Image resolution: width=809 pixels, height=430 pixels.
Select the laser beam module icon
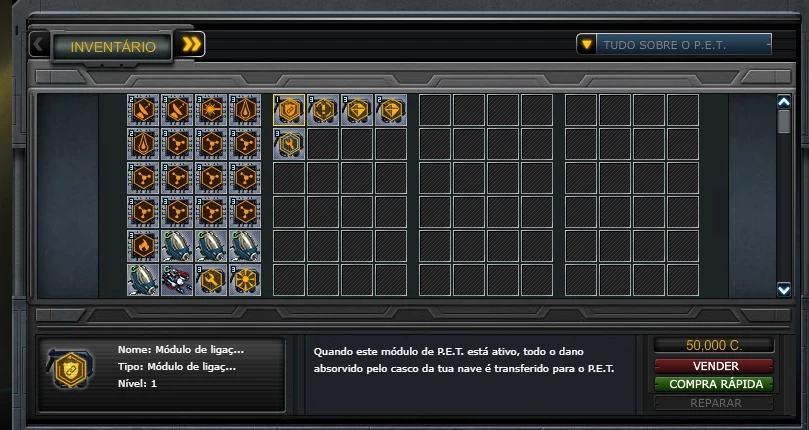pos(211,110)
